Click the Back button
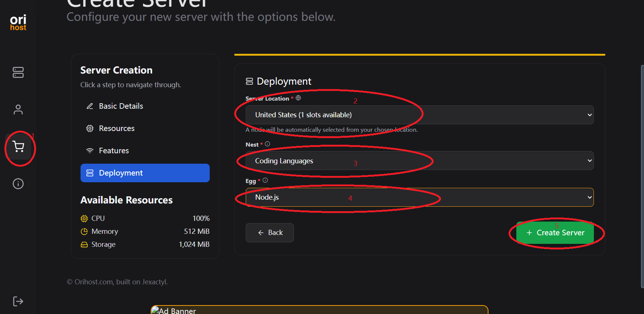Image resolution: width=644 pixels, height=314 pixels. point(270,233)
